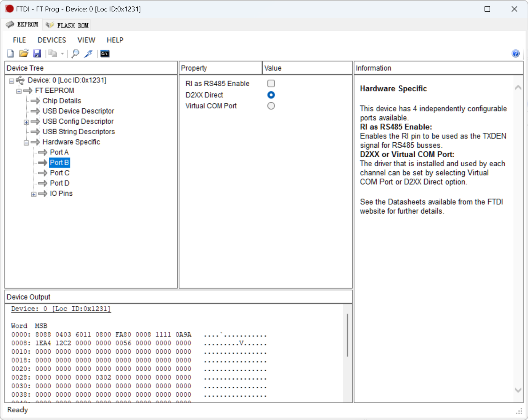Image resolution: width=528 pixels, height=420 pixels.
Task: Select FT EEPROM tree item
Action: tap(55, 90)
